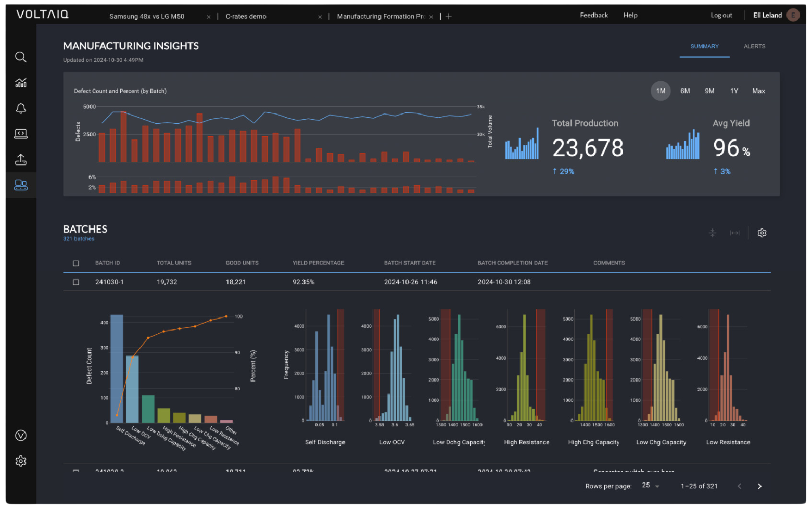
Task: Sort by Total Units column header
Action: (174, 263)
